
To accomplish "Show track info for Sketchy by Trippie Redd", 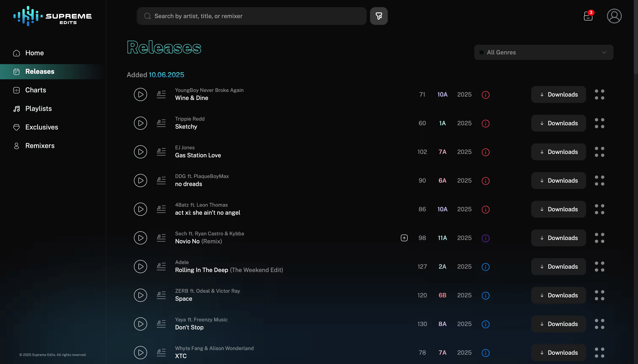I will coord(485,123).
